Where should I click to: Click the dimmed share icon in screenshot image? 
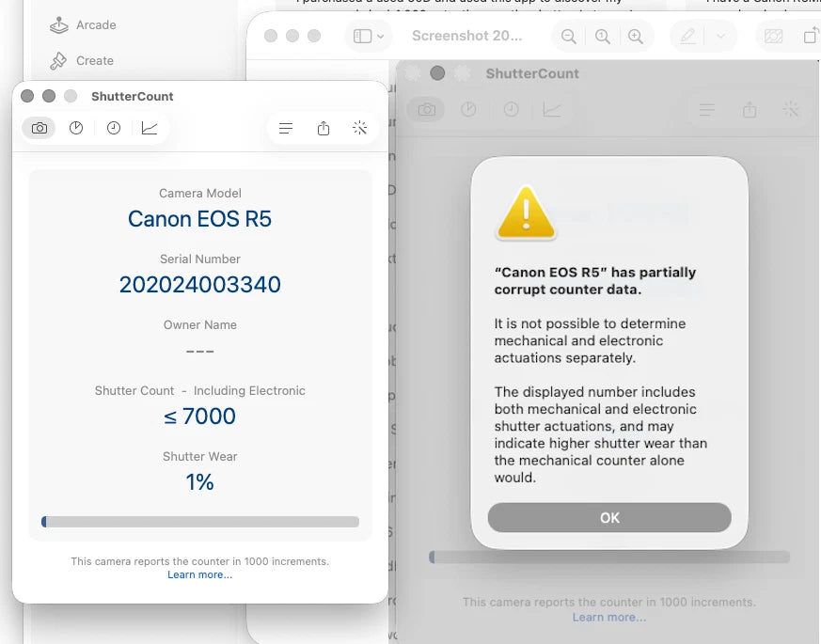point(750,110)
